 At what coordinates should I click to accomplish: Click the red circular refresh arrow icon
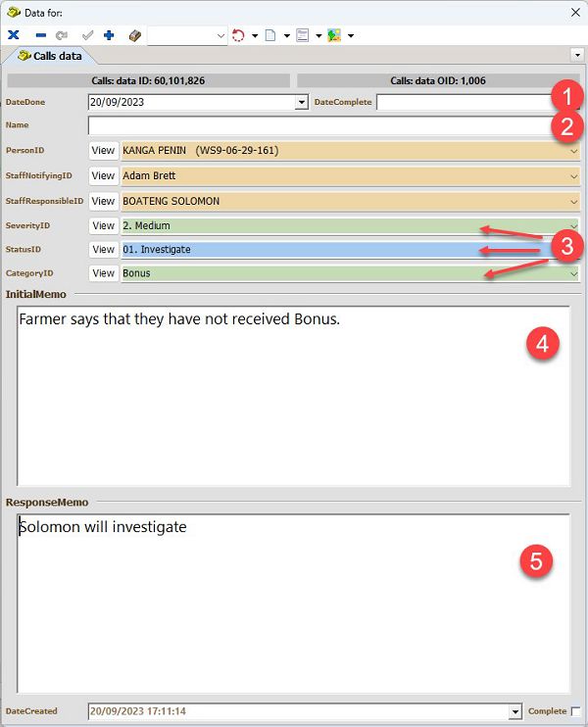click(238, 35)
